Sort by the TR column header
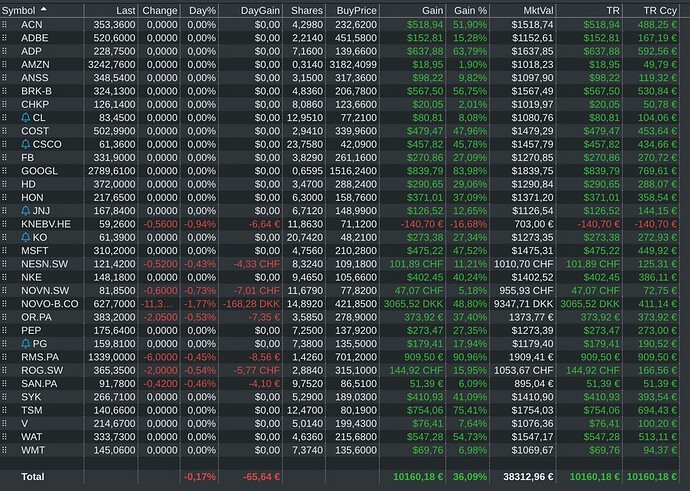Viewport: 690px width, 491px height. tap(613, 11)
